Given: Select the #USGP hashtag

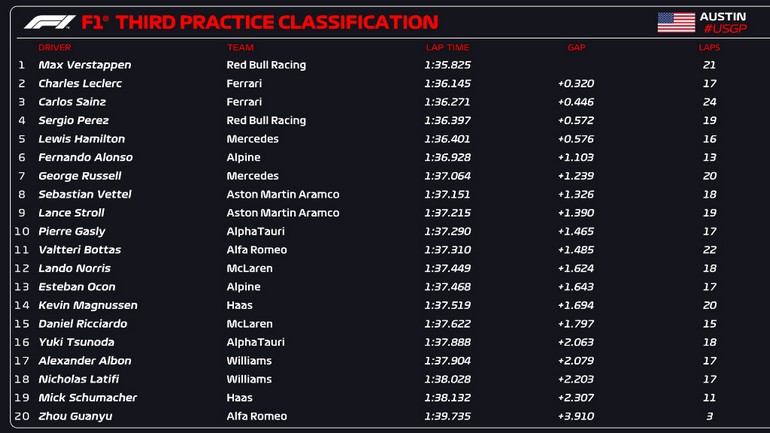Looking at the screenshot, I should point(722,30).
